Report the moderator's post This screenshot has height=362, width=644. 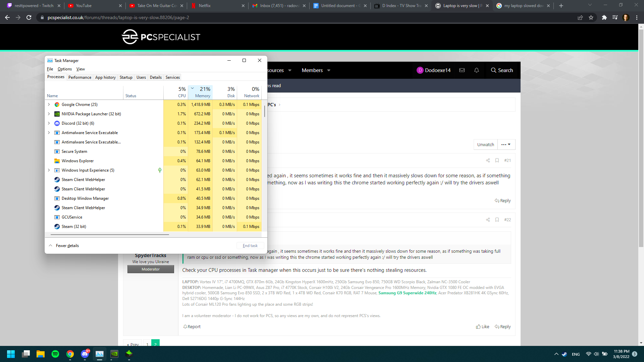pos(192,327)
